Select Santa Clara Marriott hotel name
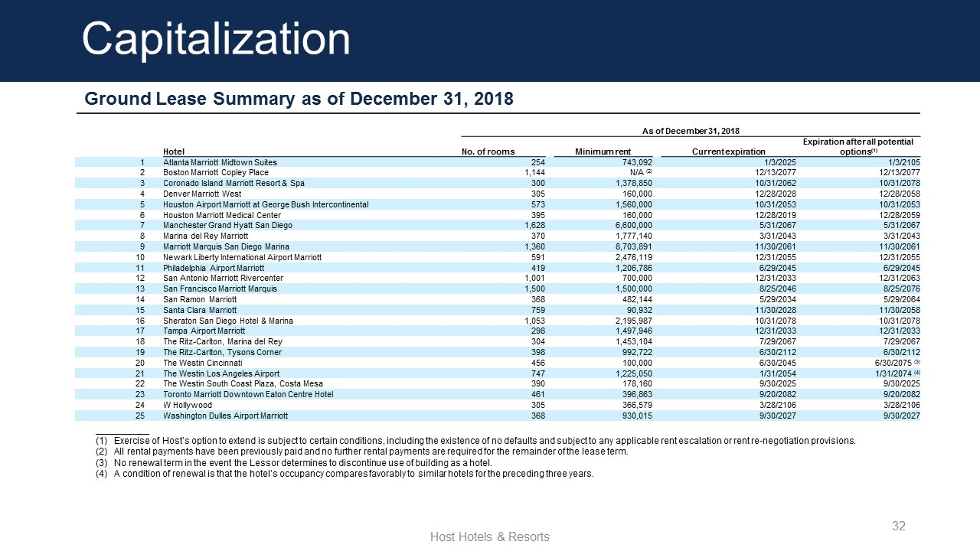Viewport: 980px width, 551px height. [200, 310]
